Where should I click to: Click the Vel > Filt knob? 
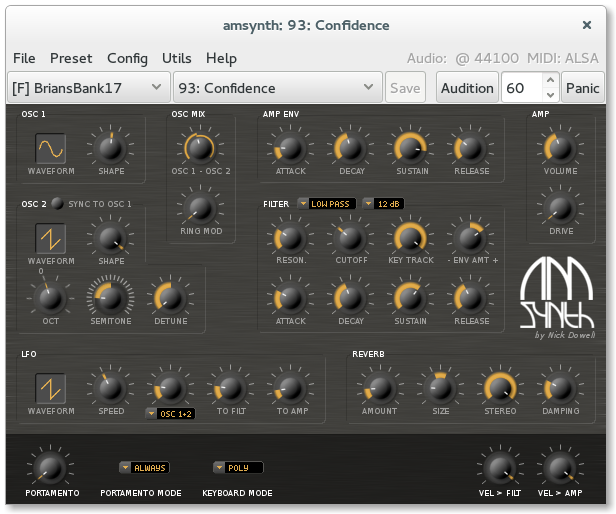(x=500, y=468)
